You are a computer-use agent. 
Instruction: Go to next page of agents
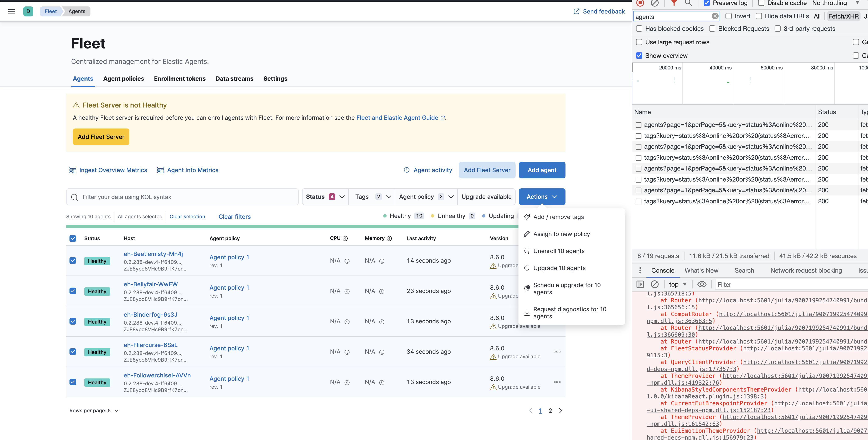pos(560,410)
